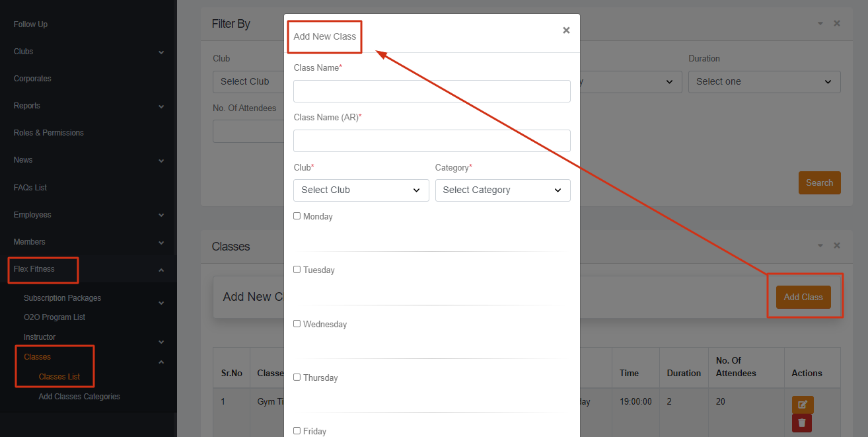868x437 pixels.
Task: Close the Filter By panel
Action: 837,23
